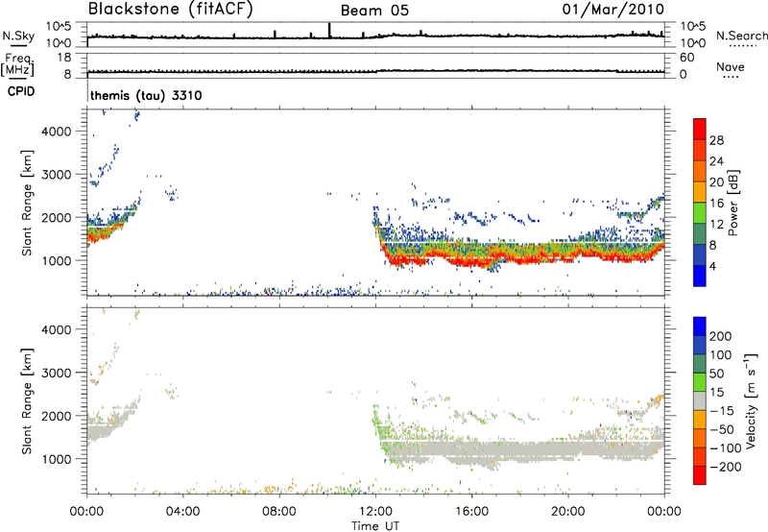
Task: Click the 'Blackstone (fitACF)' title text
Action: pyautogui.click(x=171, y=9)
